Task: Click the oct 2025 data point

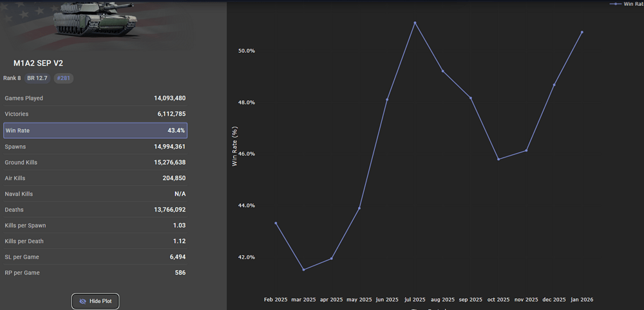Action: coord(498,159)
